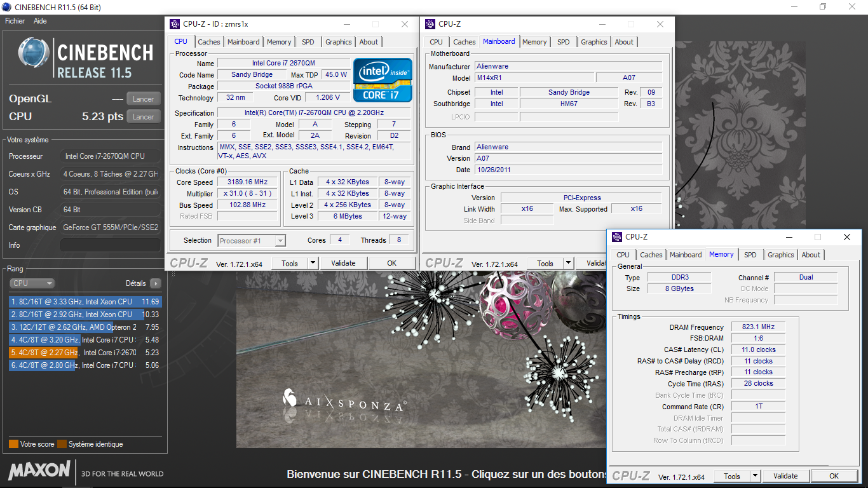
Task: Click the Bus Speed value 102.88 MHz
Action: (247, 205)
